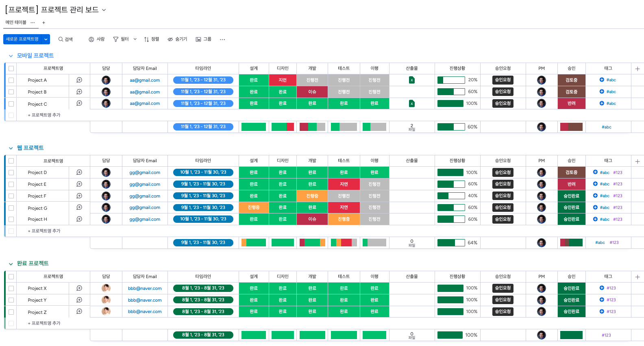Open the search tool in toolbar
Viewport: 644px width, 346px height.
point(65,39)
